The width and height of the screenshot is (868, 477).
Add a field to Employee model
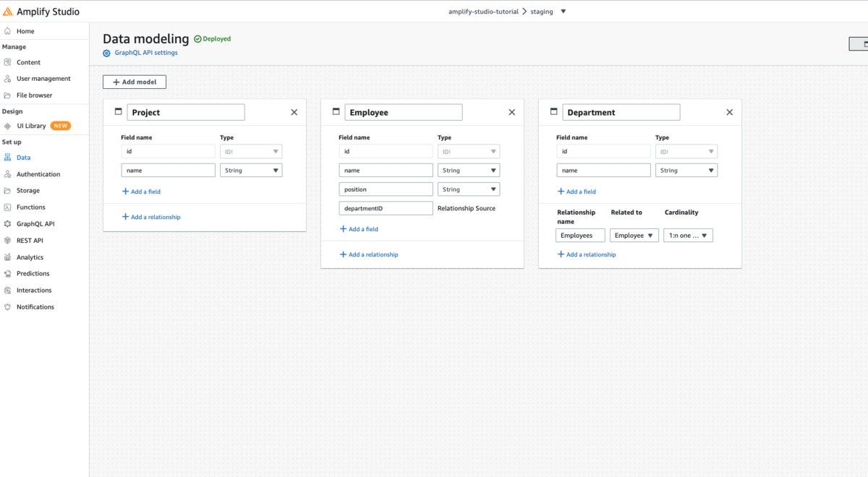pos(359,229)
